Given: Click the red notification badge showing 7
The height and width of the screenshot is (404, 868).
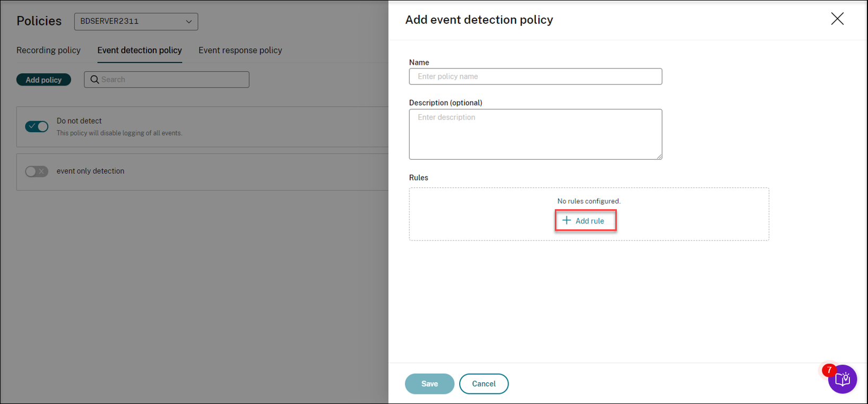Looking at the screenshot, I should (829, 370).
